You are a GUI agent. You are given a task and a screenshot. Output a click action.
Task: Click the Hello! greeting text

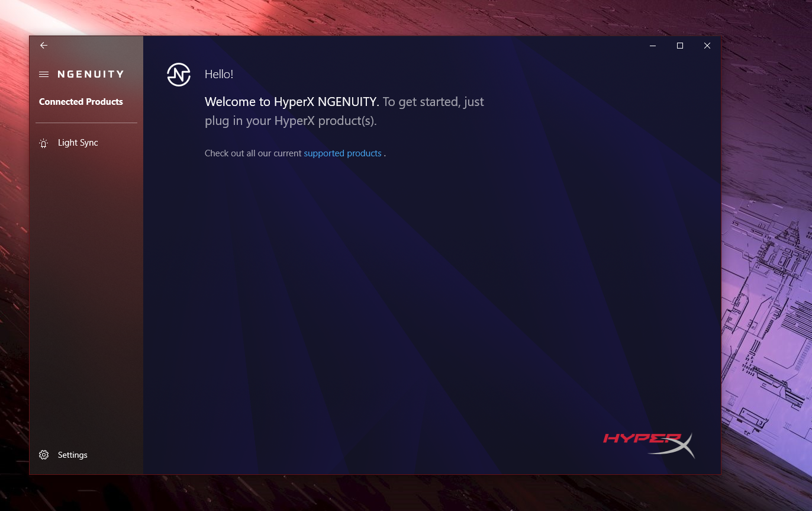point(219,74)
